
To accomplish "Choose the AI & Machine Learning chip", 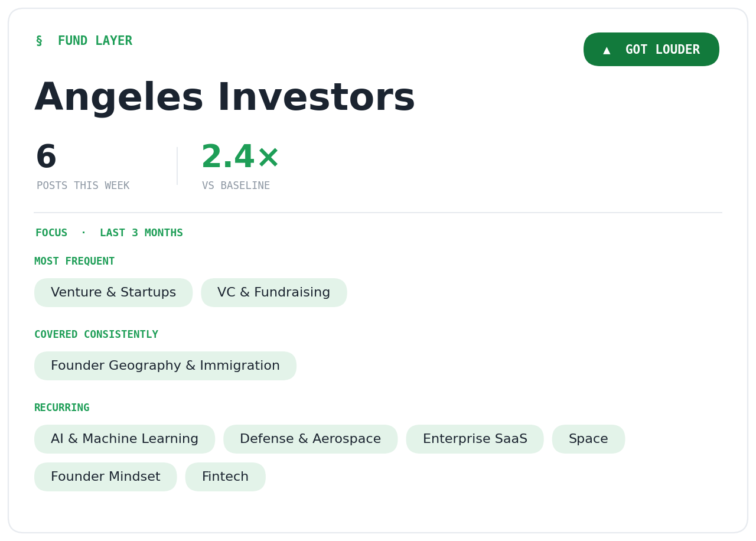I will [125, 439].
